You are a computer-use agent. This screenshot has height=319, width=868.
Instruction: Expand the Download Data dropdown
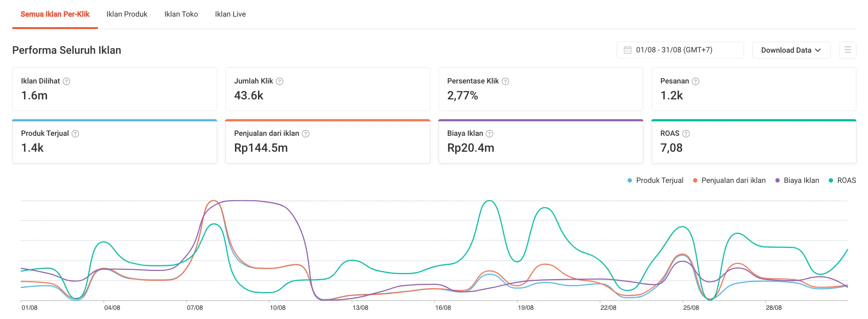(791, 50)
